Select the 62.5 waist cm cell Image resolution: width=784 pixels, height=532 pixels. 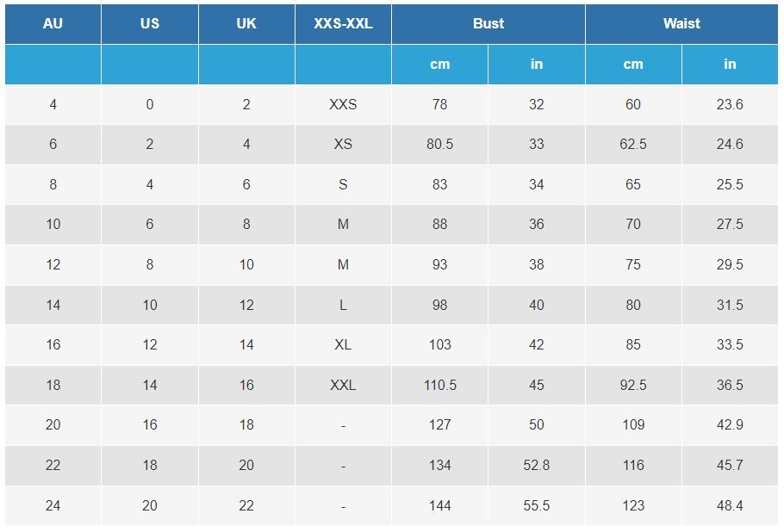633,145
